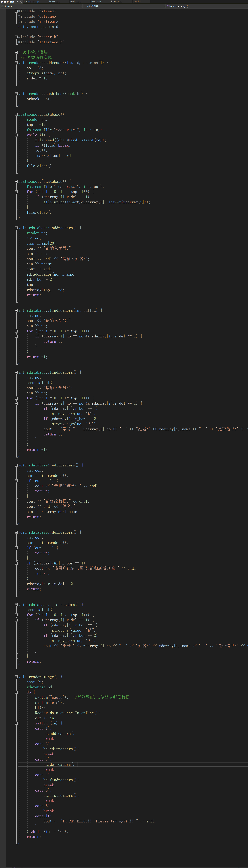Click the '暂停界面,以便显示所需数据' comment
Image resolution: width=248 pixels, height=868 pixels.
(x=101, y=697)
